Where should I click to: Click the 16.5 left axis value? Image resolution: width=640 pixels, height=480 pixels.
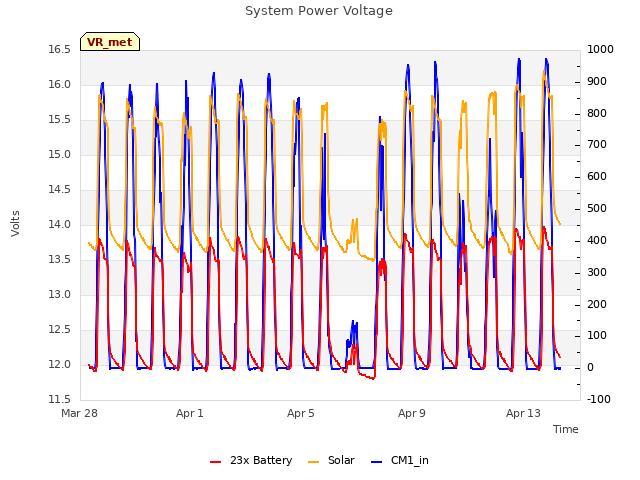(x=60, y=50)
